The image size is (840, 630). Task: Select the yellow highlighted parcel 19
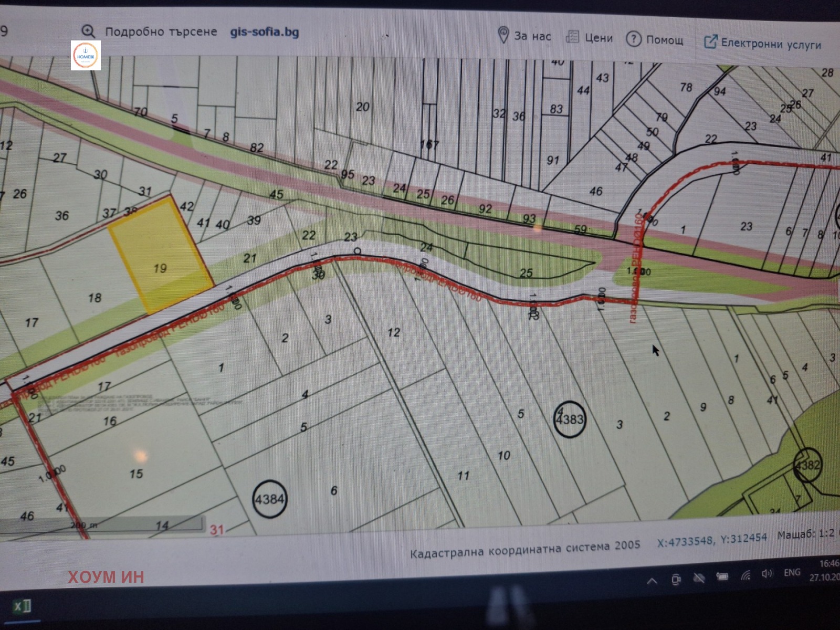tap(161, 256)
